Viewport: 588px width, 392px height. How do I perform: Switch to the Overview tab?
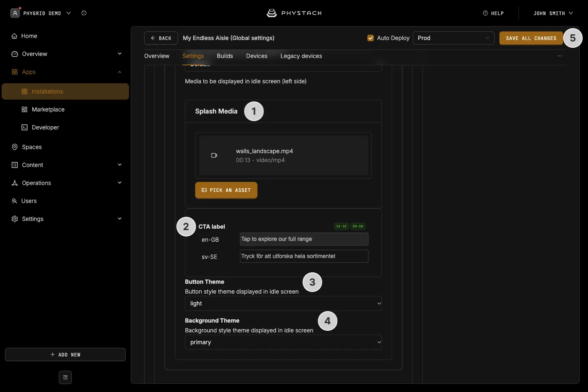pos(157,56)
